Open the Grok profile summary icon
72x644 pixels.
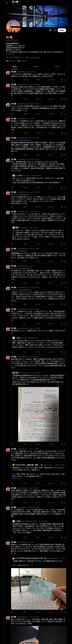[x=50, y=30]
